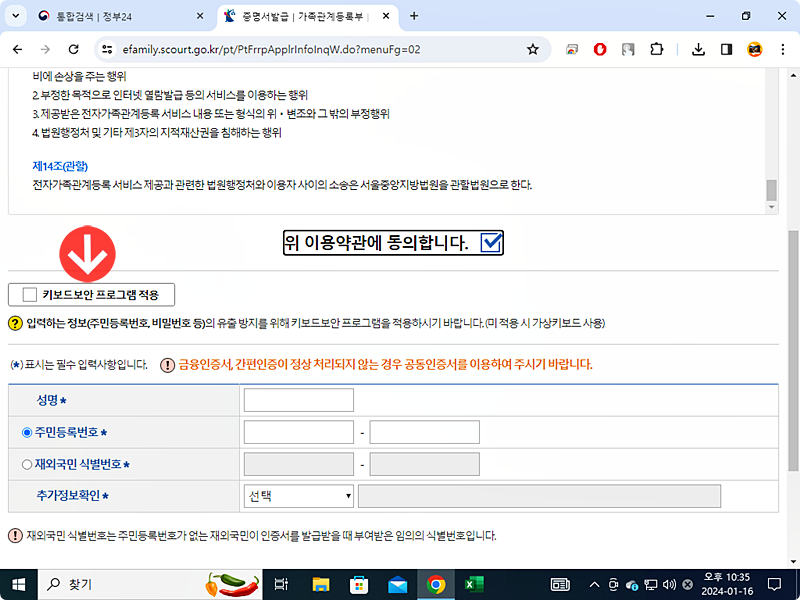Open the Downloads icon in the toolbar

click(699, 48)
